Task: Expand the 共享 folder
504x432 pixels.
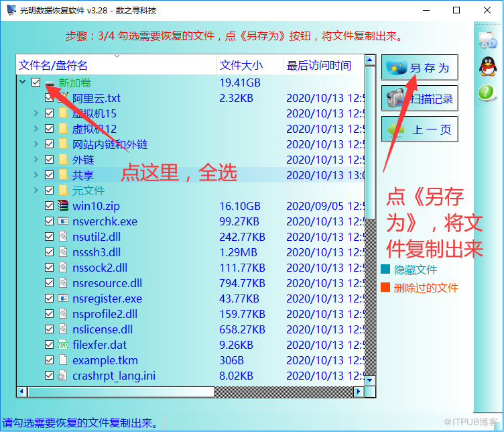Action: [x=36, y=174]
